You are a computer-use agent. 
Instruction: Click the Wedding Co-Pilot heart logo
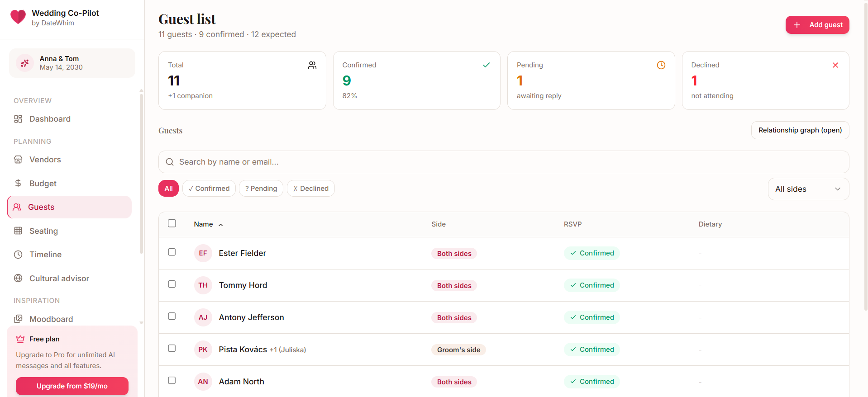pos(18,17)
